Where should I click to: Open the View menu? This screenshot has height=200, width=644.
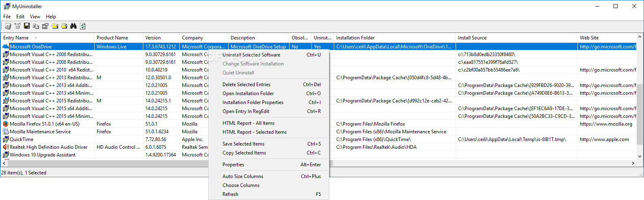coord(35,17)
